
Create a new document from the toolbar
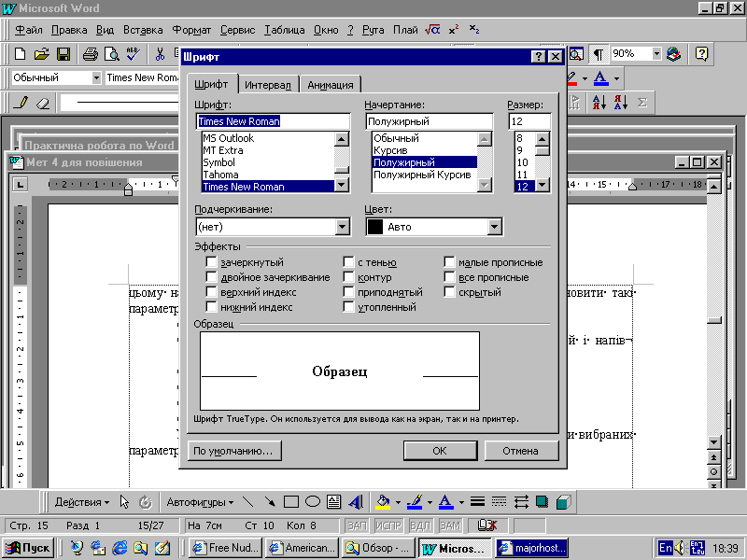20,54
